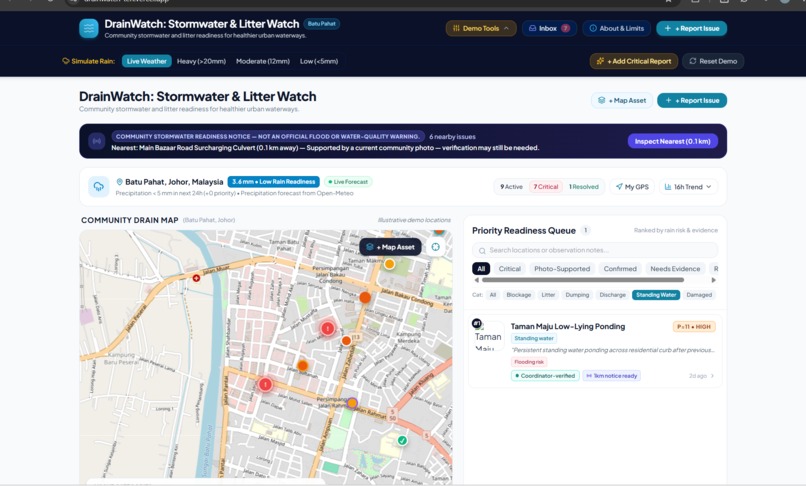The width and height of the screenshot is (806, 486).
Task: Click Reset Demo button
Action: pos(713,61)
